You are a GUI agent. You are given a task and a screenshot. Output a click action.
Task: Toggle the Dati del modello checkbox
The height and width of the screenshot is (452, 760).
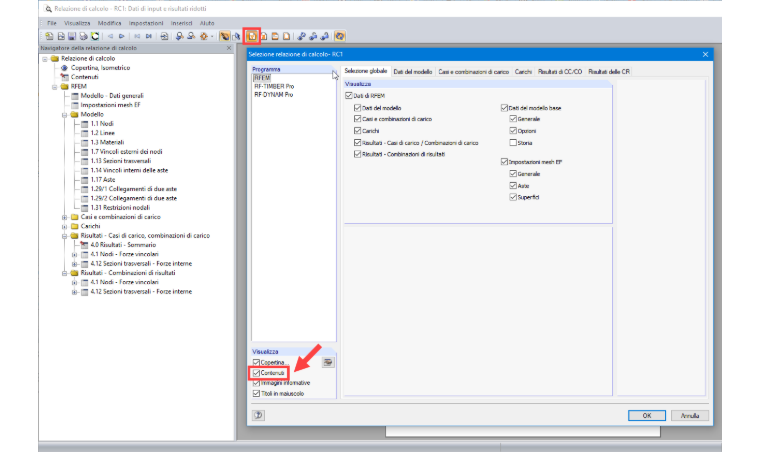point(357,108)
